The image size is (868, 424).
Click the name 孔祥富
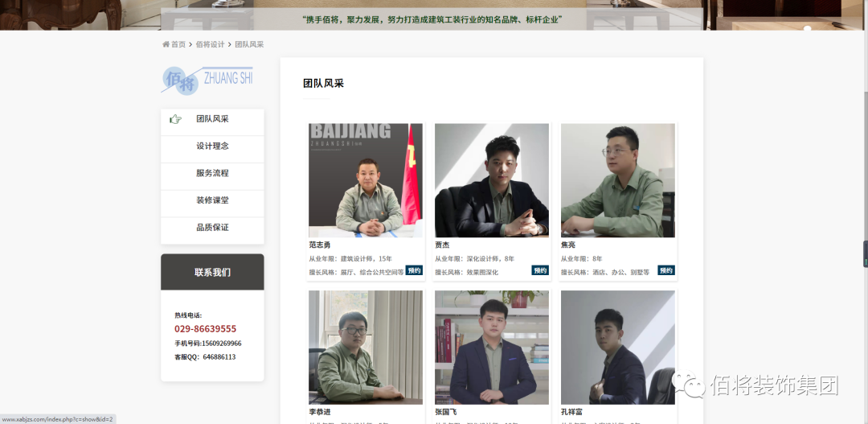point(572,413)
